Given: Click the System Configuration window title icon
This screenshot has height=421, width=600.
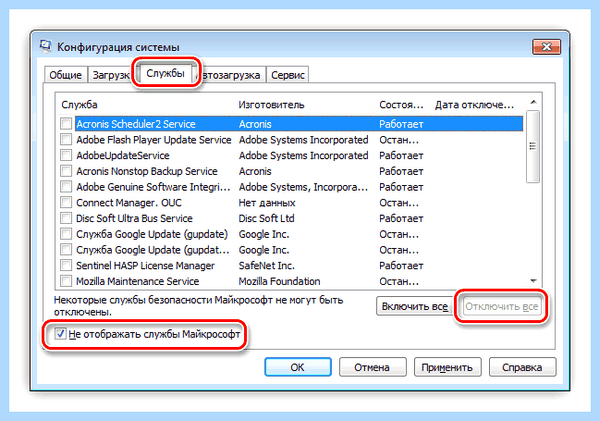Looking at the screenshot, I should point(45,46).
